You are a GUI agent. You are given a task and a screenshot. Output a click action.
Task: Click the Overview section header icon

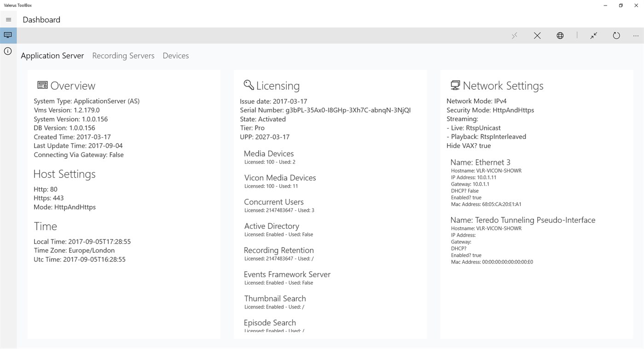(x=42, y=85)
